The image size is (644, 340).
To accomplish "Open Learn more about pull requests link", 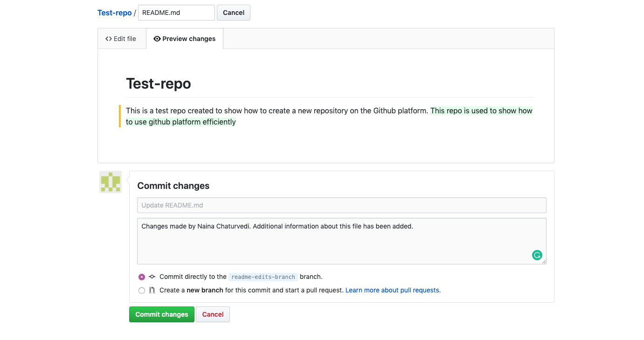I will click(393, 290).
